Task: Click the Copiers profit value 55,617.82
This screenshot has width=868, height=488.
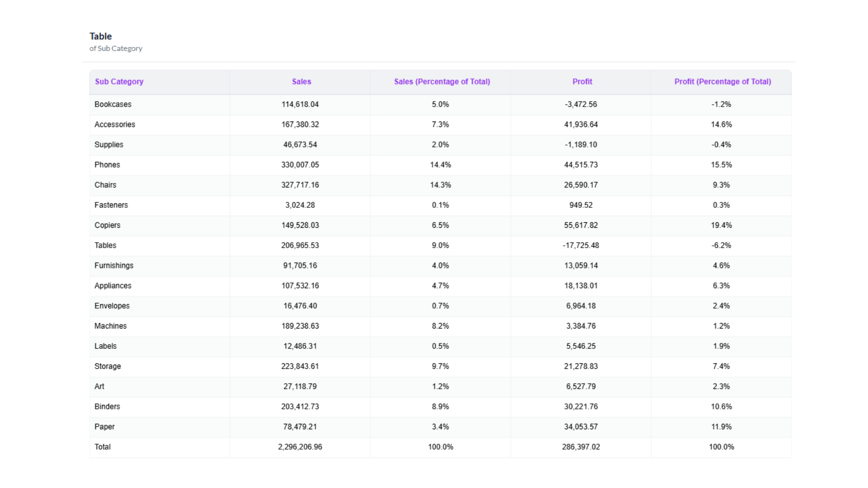Action: (581, 225)
